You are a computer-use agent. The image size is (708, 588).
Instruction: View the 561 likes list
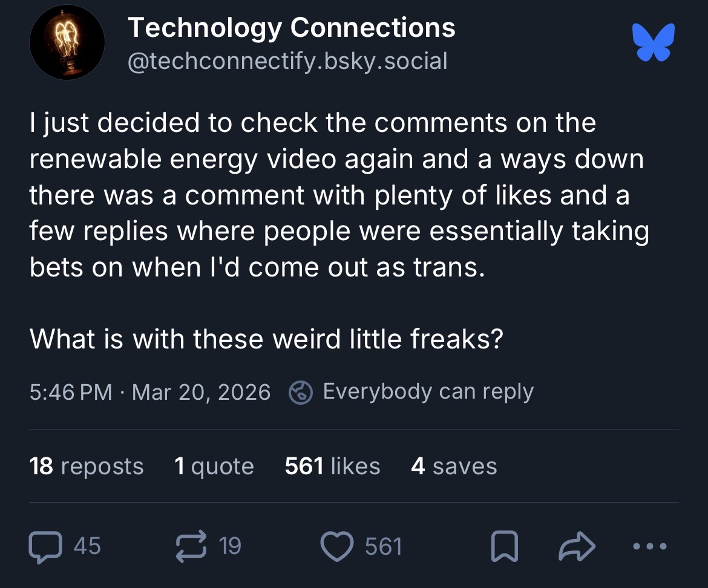[332, 466]
